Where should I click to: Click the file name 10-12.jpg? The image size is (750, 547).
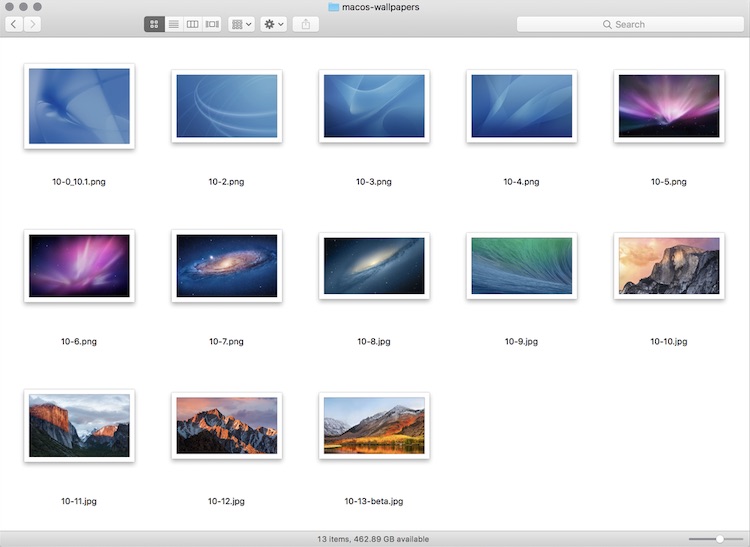click(226, 501)
